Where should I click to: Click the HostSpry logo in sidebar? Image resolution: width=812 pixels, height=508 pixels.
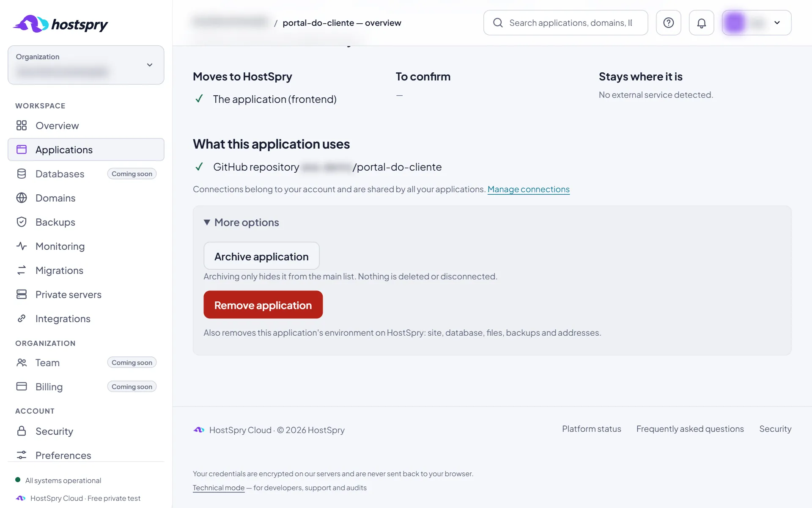[x=60, y=24]
